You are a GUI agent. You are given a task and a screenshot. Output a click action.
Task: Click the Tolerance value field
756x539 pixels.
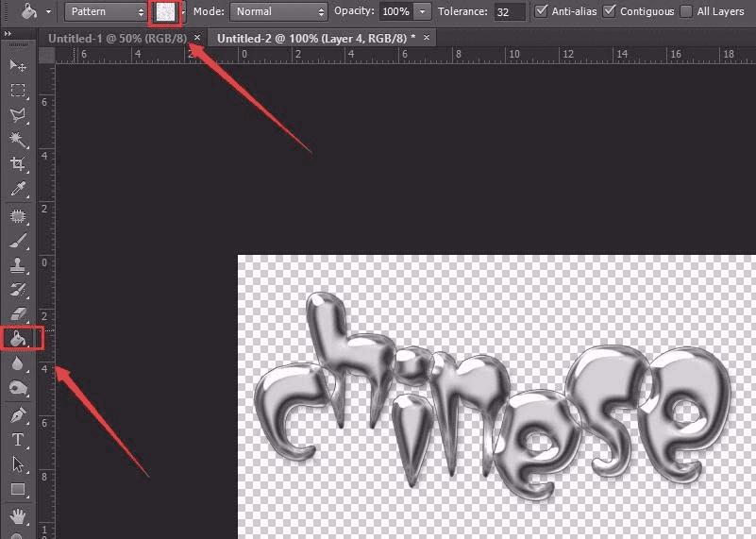pos(509,12)
